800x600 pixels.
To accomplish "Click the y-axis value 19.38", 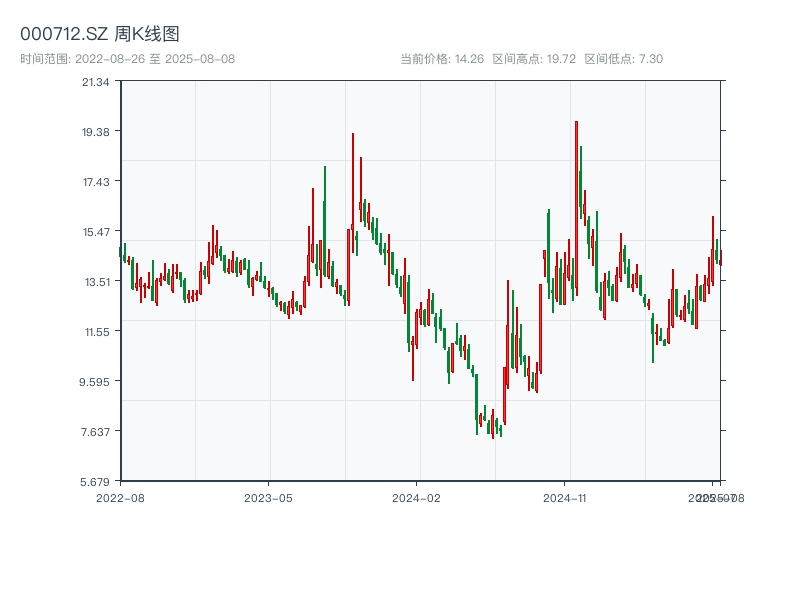I will (95, 132).
